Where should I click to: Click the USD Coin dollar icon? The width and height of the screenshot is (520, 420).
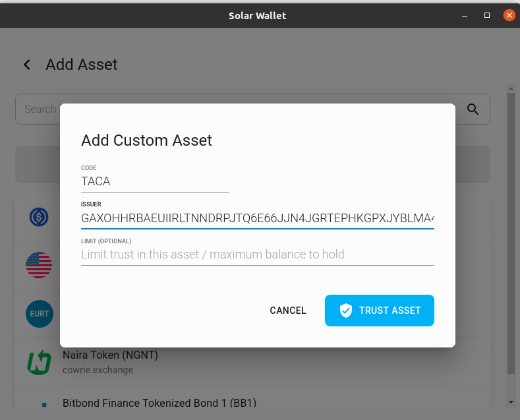[39, 217]
